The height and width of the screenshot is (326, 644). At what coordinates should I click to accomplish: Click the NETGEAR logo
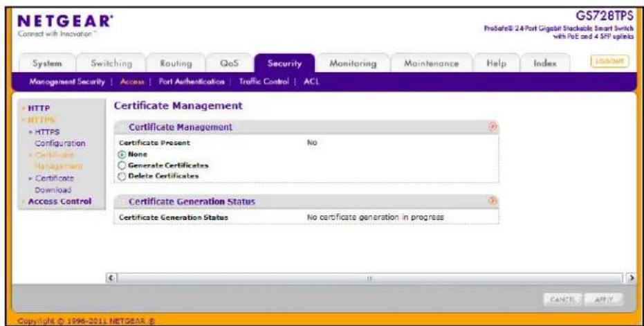point(65,21)
